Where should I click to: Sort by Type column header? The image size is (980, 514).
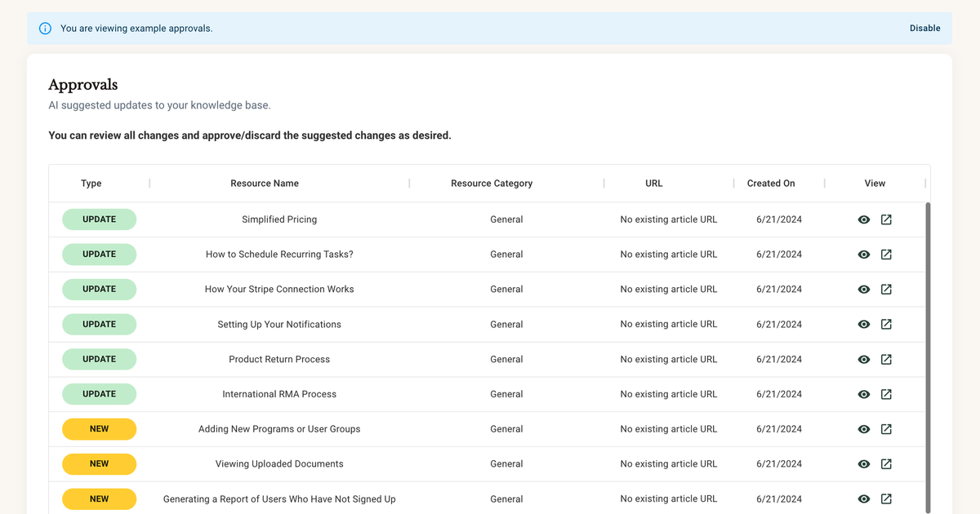pos(91,184)
